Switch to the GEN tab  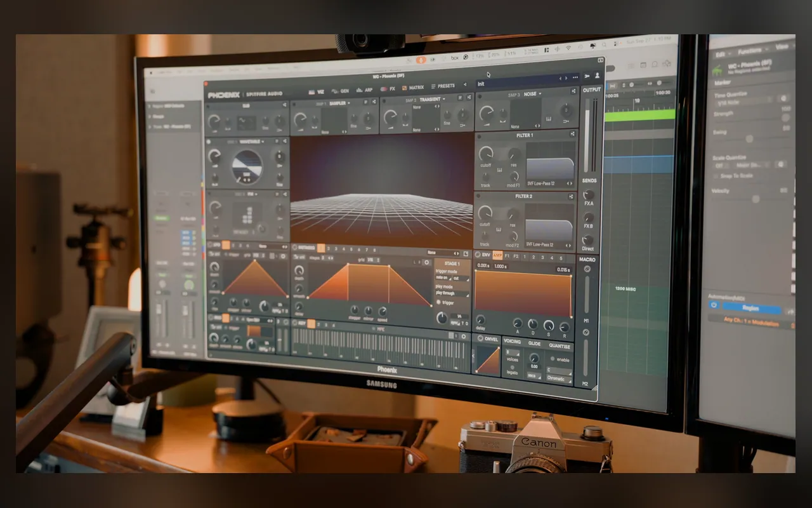(x=341, y=91)
